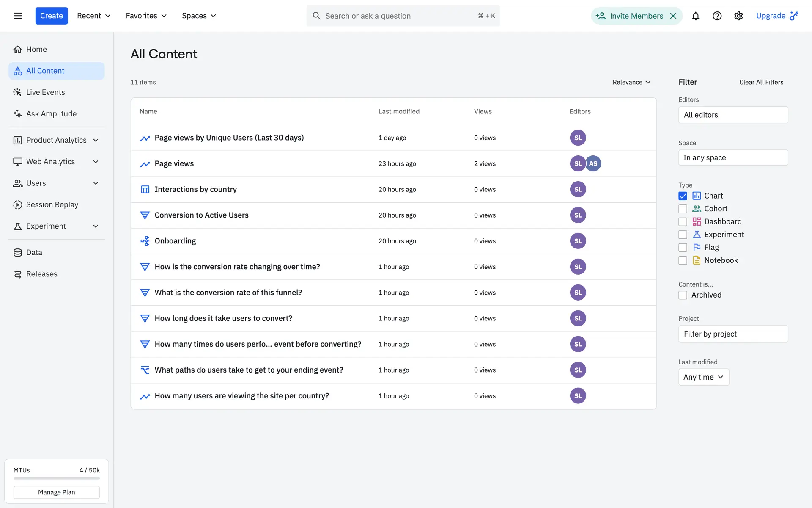Image resolution: width=812 pixels, height=508 pixels.
Task: Open the notifications bell
Action: [695, 16]
